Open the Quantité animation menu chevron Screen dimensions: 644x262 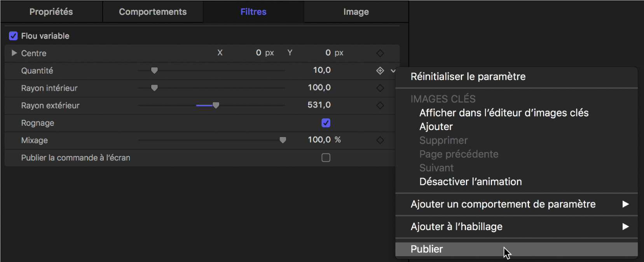(393, 71)
